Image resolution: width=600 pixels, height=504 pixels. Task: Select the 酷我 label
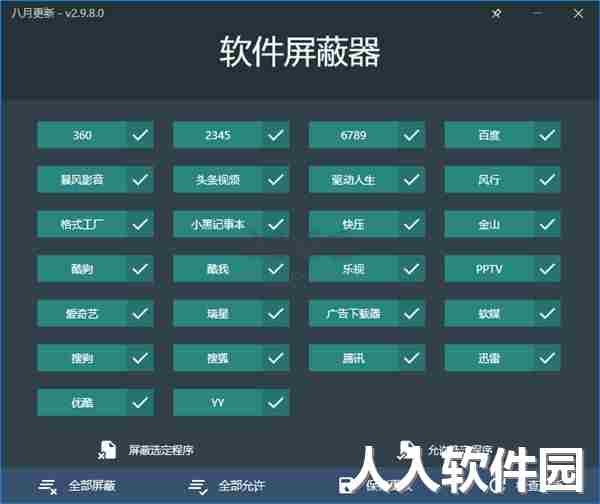(x=217, y=269)
